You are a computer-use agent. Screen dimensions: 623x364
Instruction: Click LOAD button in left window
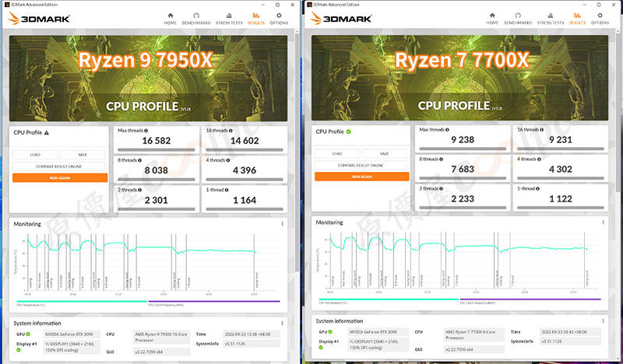coord(35,155)
